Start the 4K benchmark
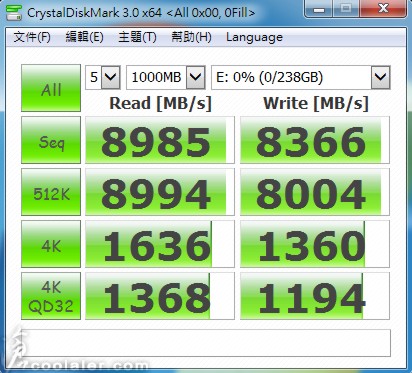Image resolution: width=412 pixels, height=373 pixels. 51,244
